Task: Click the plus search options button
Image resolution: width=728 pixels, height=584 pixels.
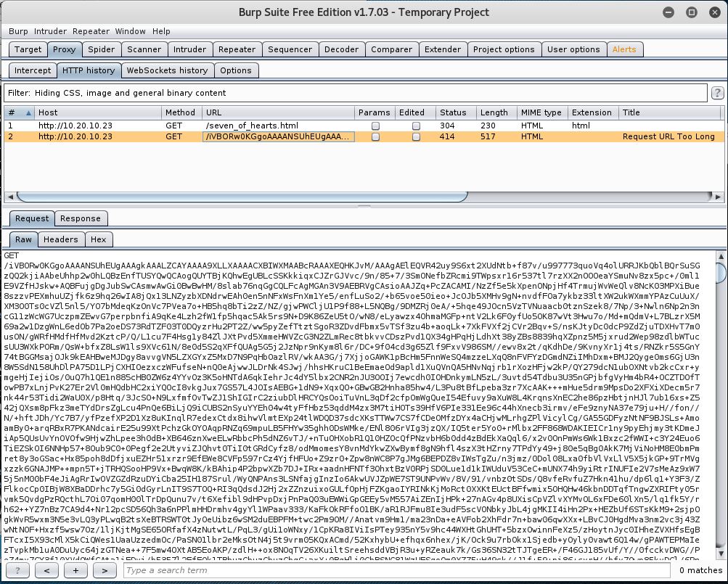Action: [75, 570]
